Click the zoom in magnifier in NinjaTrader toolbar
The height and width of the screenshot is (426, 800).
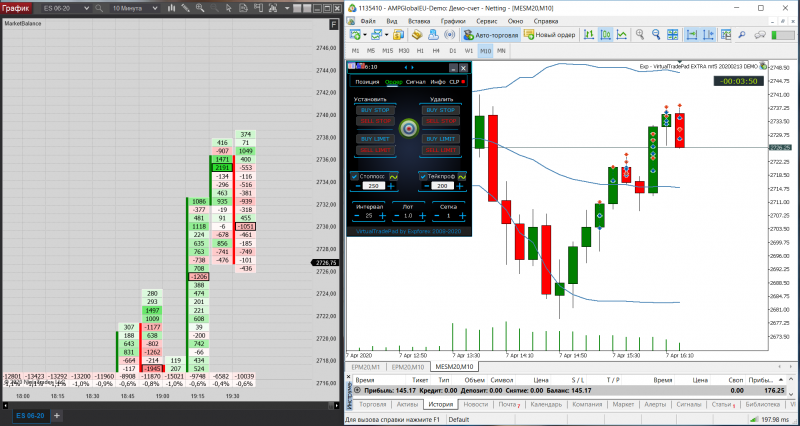pos(200,8)
